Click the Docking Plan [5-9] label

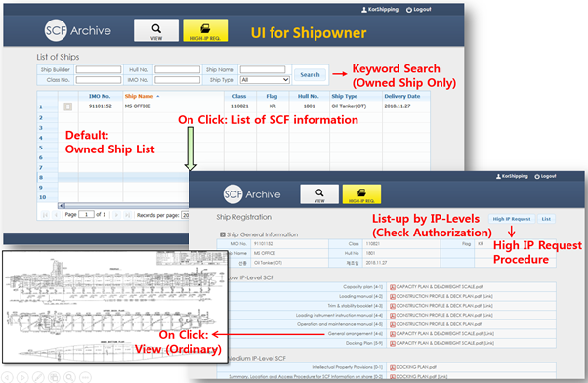point(364,343)
